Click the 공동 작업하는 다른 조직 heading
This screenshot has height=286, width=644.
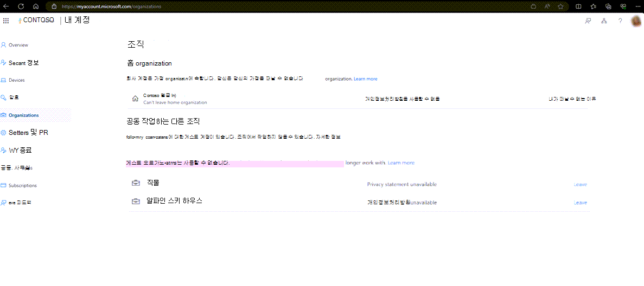(163, 122)
